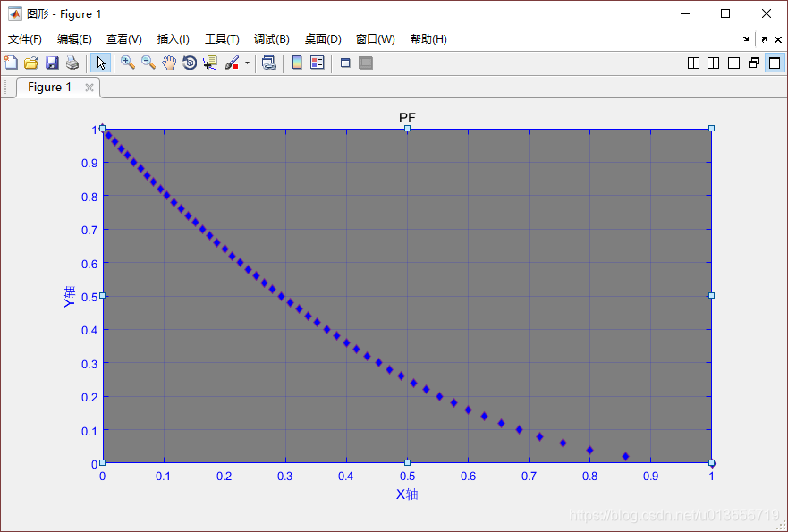Activate the Pan hand tool
This screenshot has height=532, width=788.
pos(169,63)
